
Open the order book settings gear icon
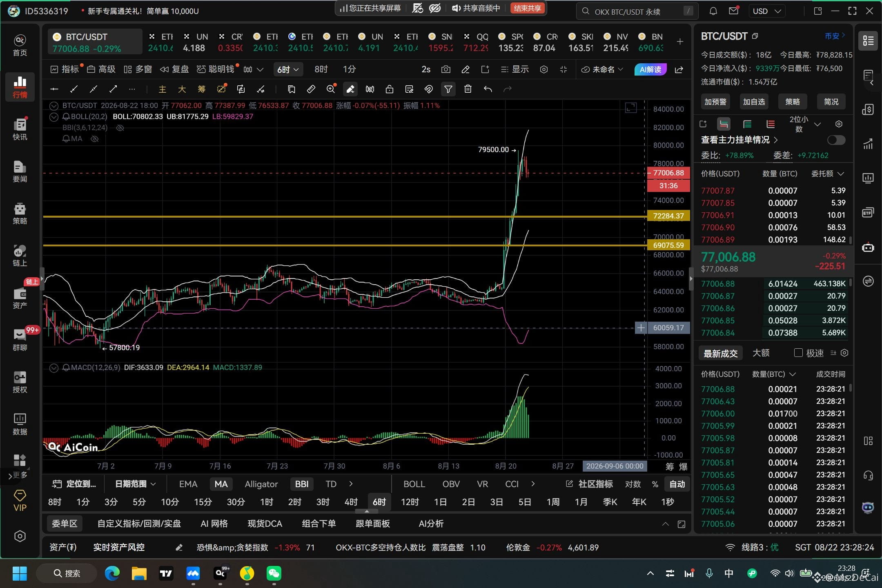839,124
